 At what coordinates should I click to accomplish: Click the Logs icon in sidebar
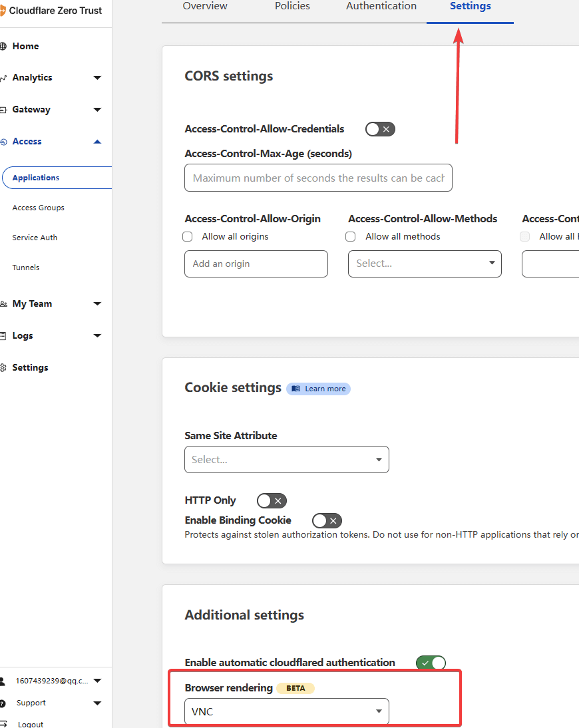pyautogui.click(x=3, y=336)
